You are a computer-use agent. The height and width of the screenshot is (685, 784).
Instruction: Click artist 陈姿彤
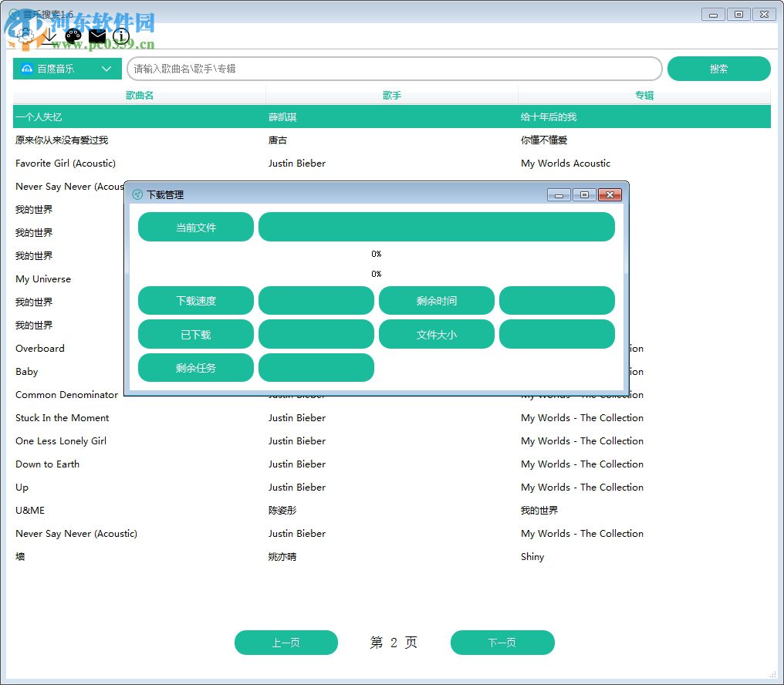282,511
